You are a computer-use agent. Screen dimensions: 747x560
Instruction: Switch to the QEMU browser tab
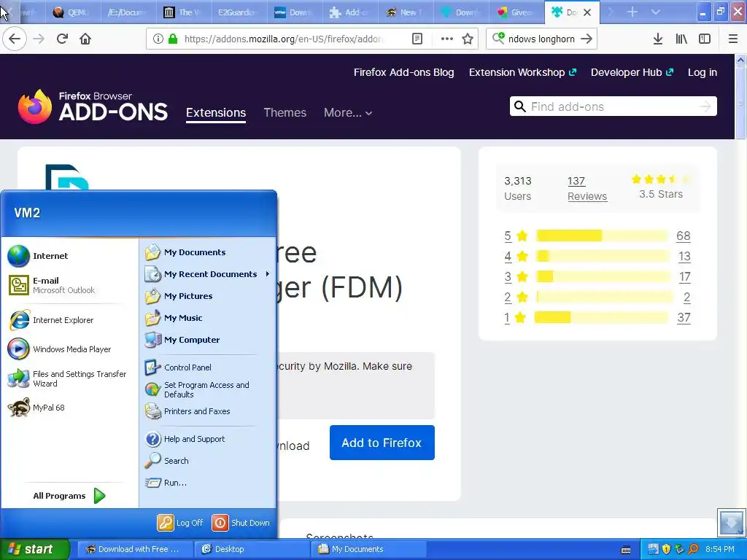tap(73, 12)
